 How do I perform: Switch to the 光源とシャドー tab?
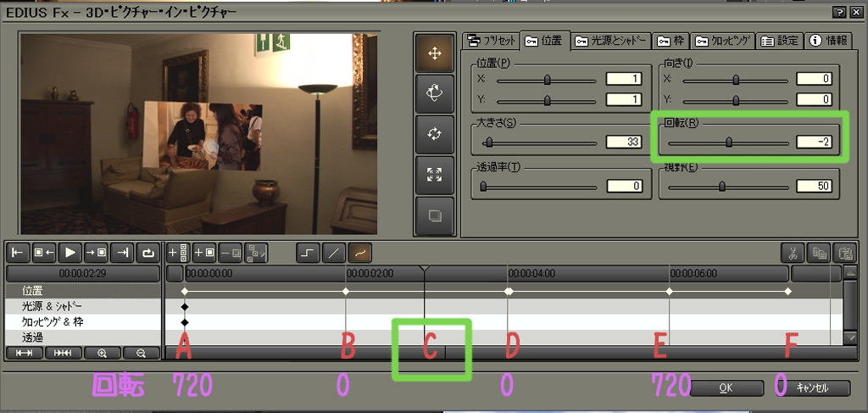(x=611, y=41)
